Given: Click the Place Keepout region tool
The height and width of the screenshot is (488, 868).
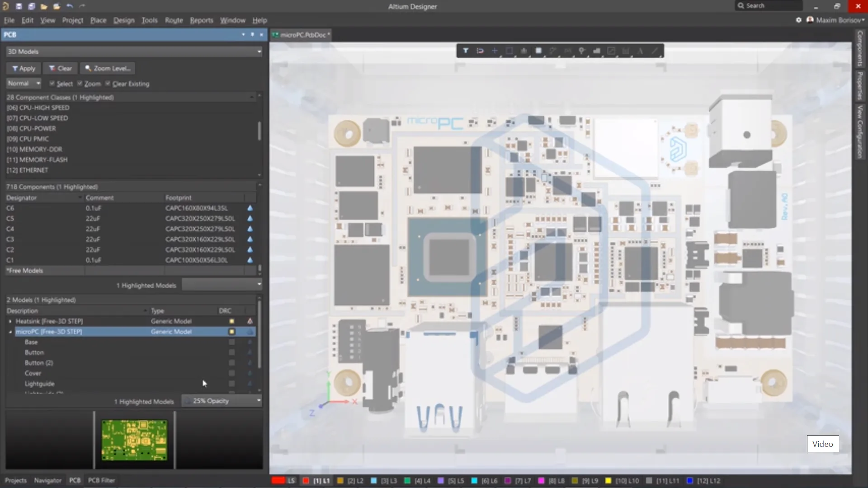Looking at the screenshot, I should [x=611, y=51].
